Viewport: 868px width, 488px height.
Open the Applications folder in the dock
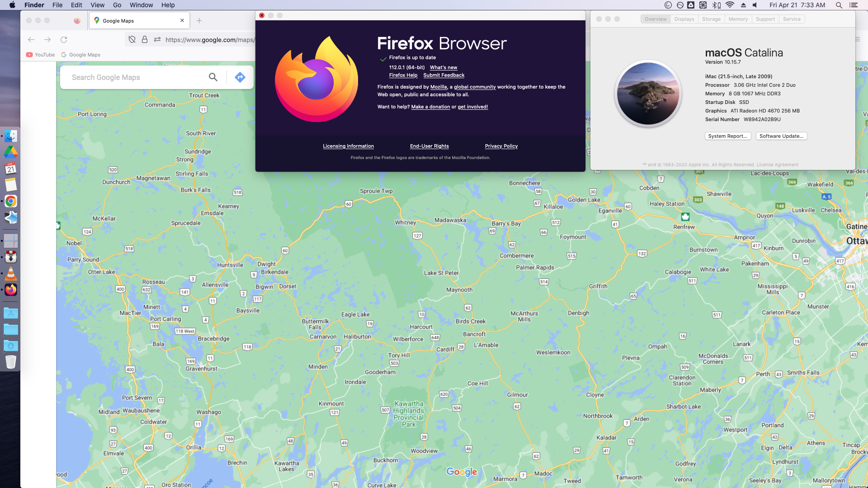(x=11, y=313)
